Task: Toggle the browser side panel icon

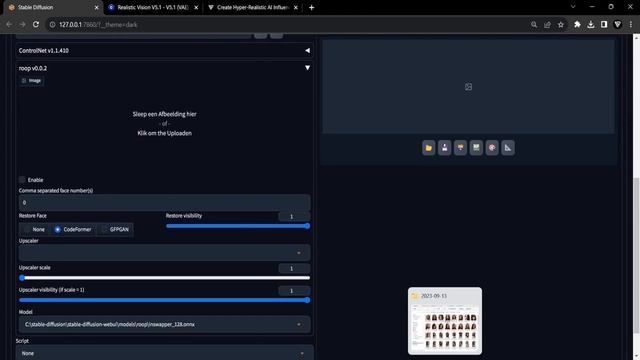Action: (x=604, y=24)
